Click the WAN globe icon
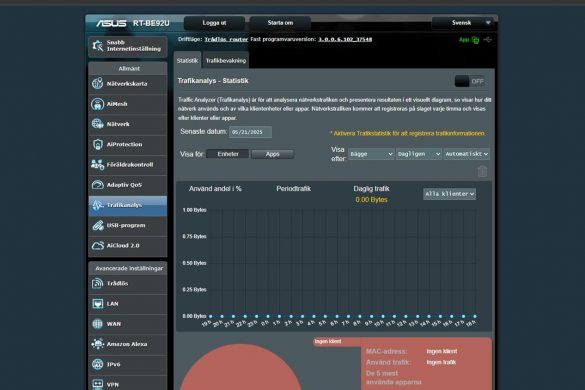The image size is (585, 390). coord(98,324)
